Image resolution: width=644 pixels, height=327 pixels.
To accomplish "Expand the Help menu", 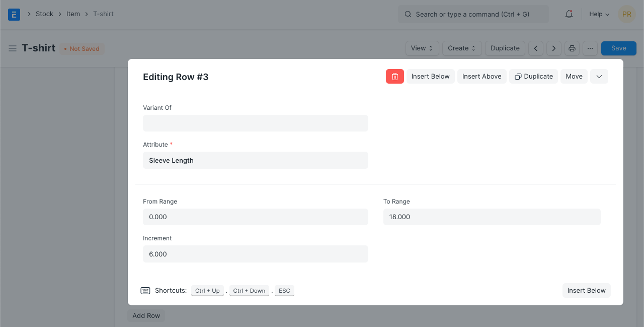I will (x=599, y=14).
